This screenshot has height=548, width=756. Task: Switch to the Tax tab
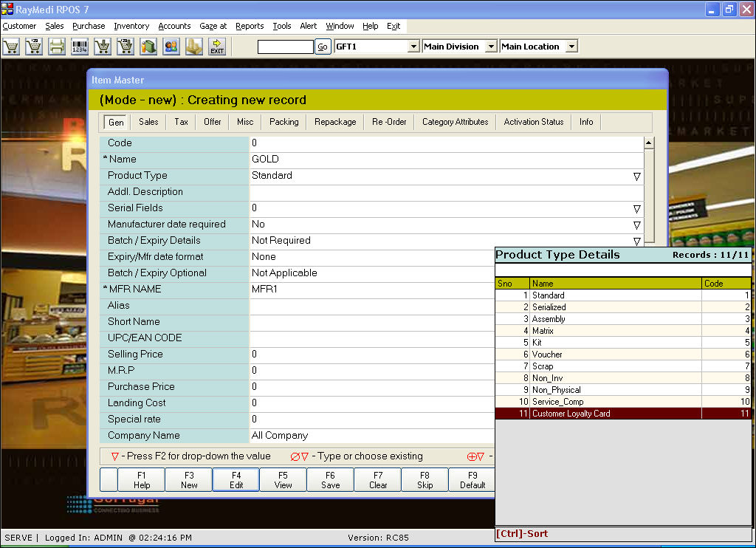point(181,122)
